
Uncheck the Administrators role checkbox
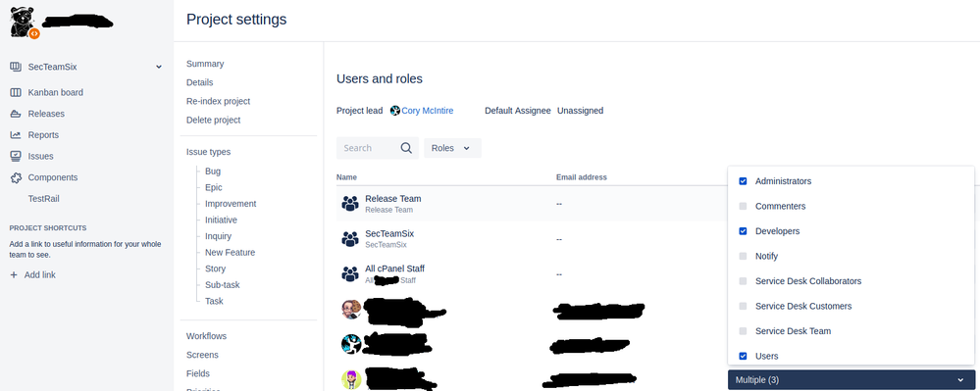744,181
